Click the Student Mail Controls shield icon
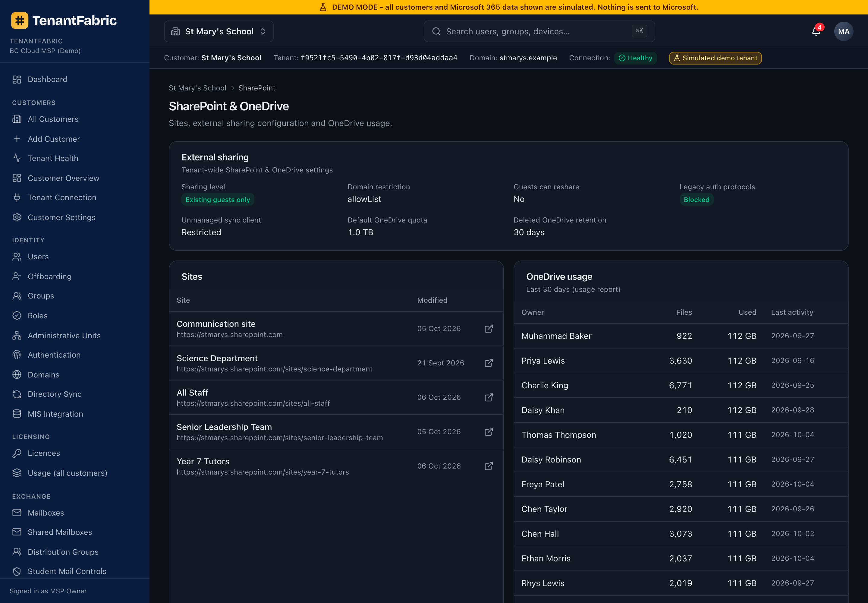The height and width of the screenshot is (603, 868). [x=17, y=571]
